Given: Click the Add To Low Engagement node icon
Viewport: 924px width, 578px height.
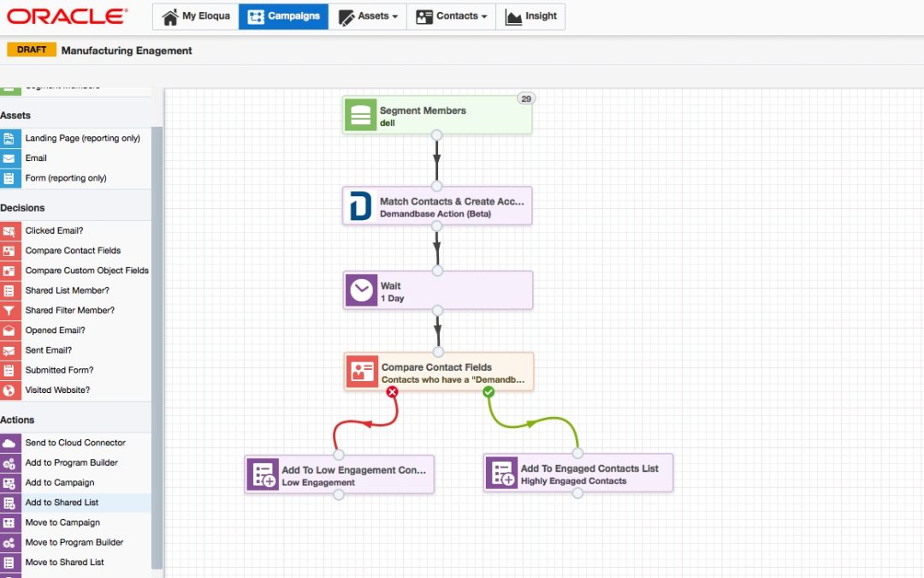Looking at the screenshot, I should [263, 474].
